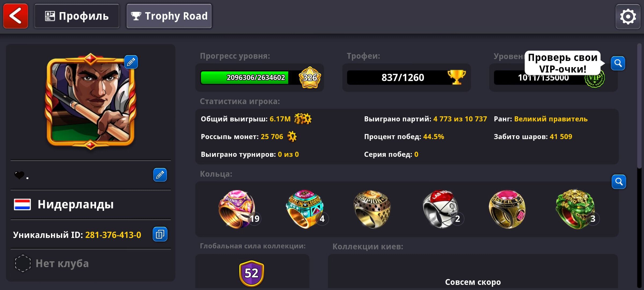Screen dimensions: 644x290
Task: Switch to the Профиль tab
Action: point(77,16)
